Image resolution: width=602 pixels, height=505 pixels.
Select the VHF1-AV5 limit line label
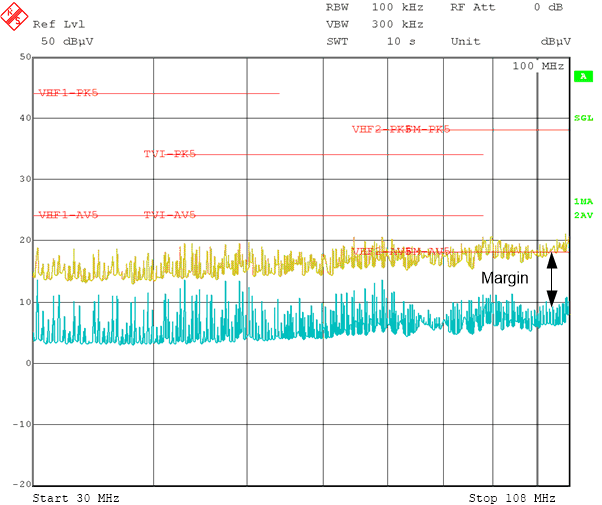68,215
